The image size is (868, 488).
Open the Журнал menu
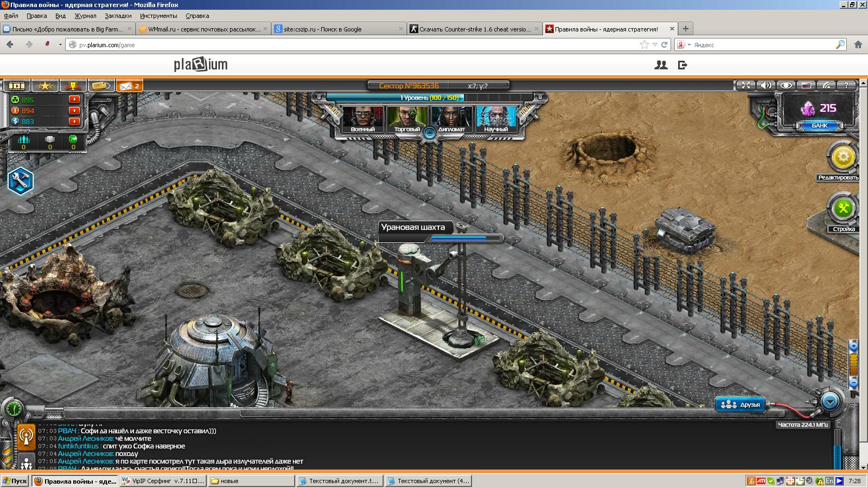85,16
